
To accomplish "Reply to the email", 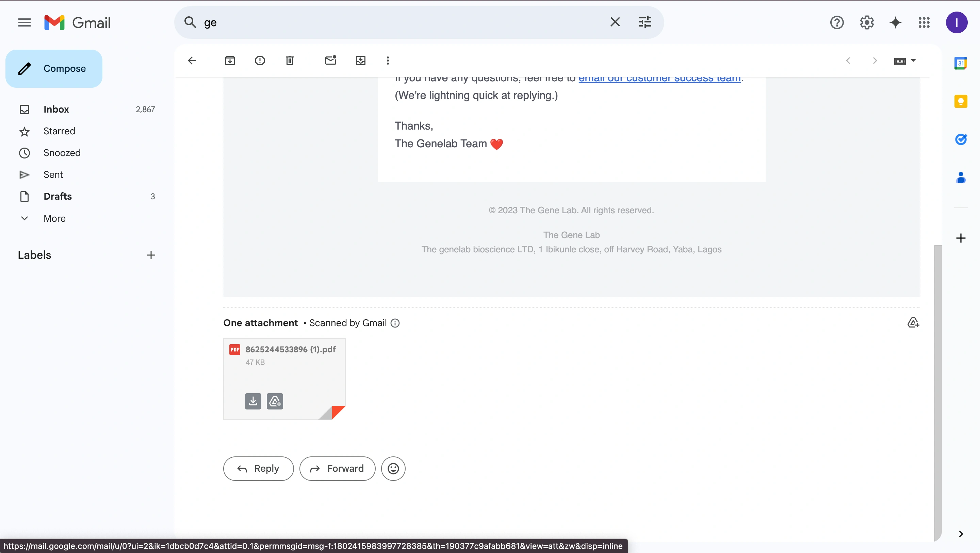I will (x=258, y=468).
